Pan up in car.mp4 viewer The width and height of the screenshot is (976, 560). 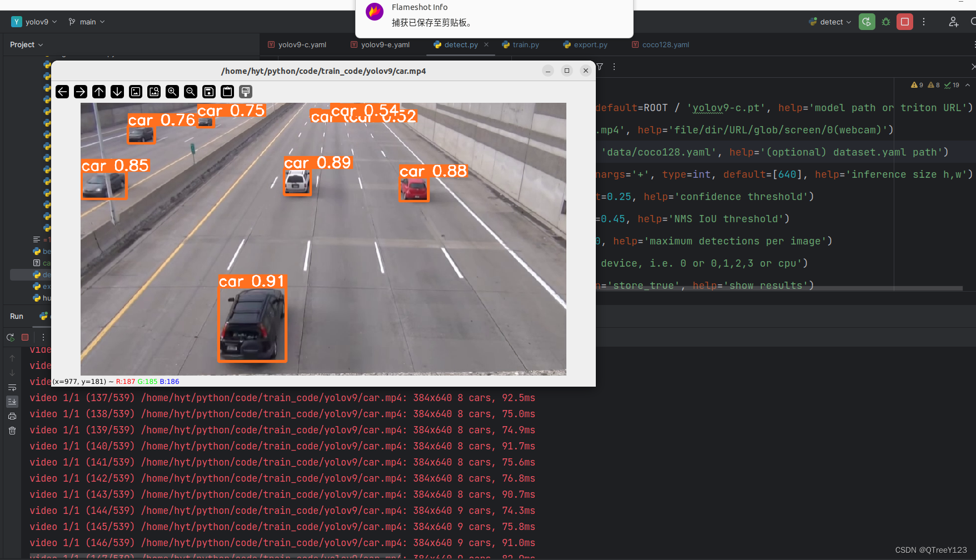click(x=99, y=92)
